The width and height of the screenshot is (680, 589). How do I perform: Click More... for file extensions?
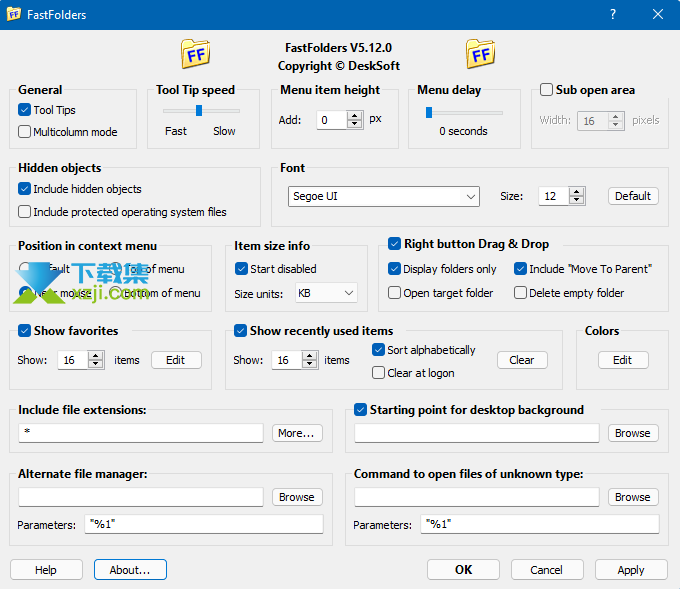(297, 433)
